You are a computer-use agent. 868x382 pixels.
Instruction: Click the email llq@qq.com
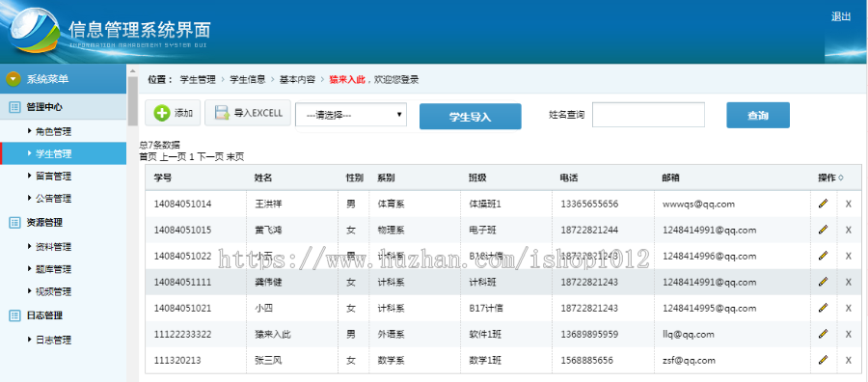[688, 335]
